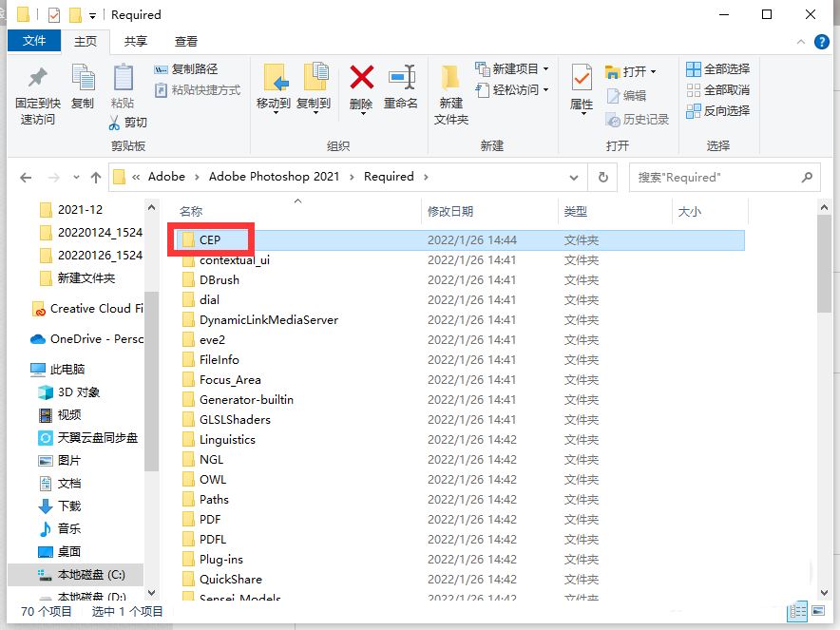The height and width of the screenshot is (630, 840).
Task: Collapse the ribbon with the chevron
Action: tap(800, 41)
